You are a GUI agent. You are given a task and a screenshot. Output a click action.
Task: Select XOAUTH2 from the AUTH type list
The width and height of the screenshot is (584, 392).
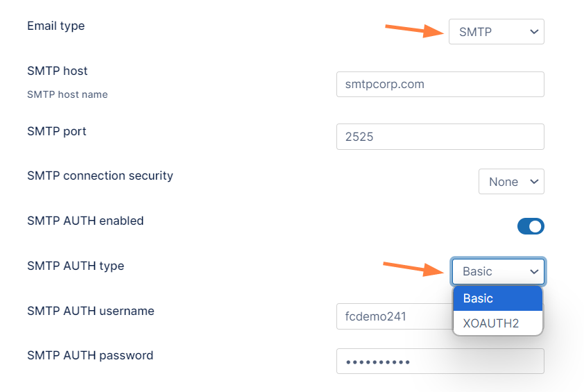point(497,323)
